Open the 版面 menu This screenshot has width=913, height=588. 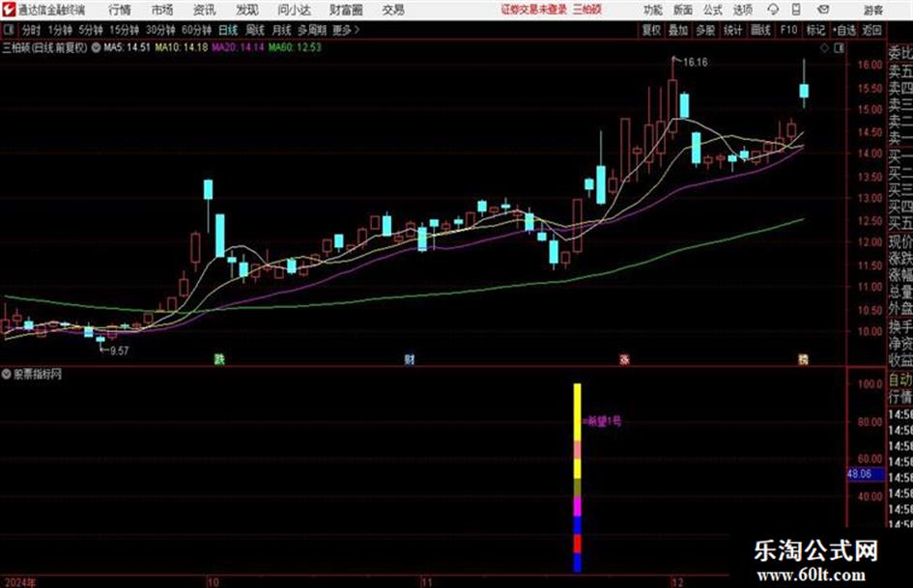coord(683,10)
